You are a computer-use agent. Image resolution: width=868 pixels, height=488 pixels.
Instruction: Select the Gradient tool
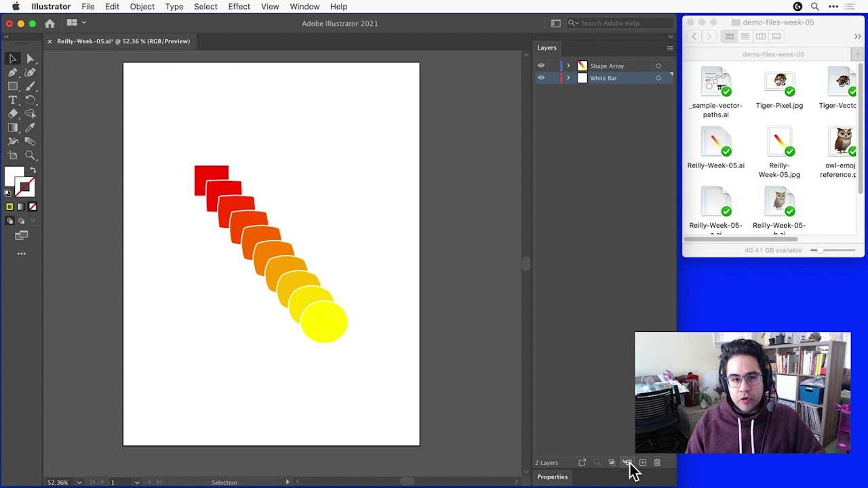[13, 127]
